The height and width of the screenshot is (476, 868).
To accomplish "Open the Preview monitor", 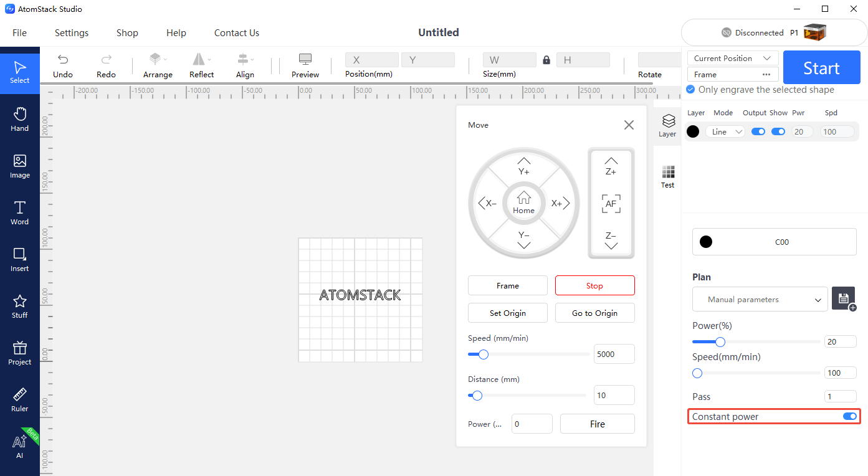I will [x=305, y=65].
